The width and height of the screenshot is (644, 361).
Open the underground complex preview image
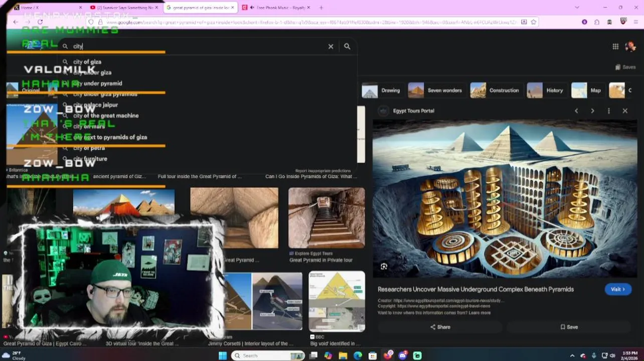(x=505, y=199)
